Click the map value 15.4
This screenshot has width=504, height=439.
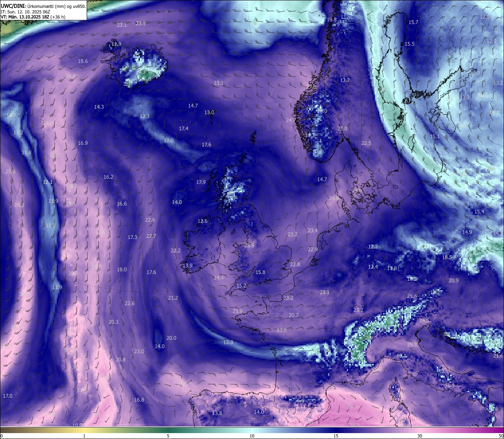479,212
